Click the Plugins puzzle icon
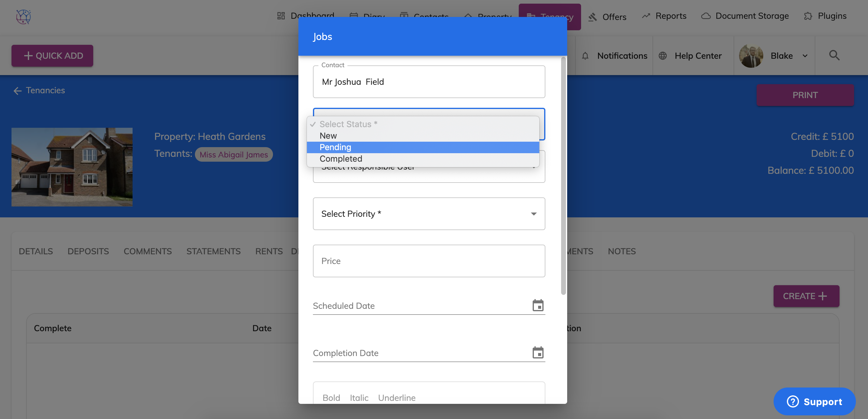Image resolution: width=868 pixels, height=419 pixels. coord(808,16)
